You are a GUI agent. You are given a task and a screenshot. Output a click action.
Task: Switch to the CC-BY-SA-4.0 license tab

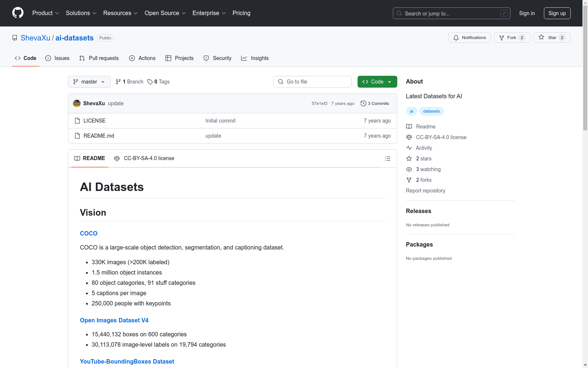[x=144, y=158]
